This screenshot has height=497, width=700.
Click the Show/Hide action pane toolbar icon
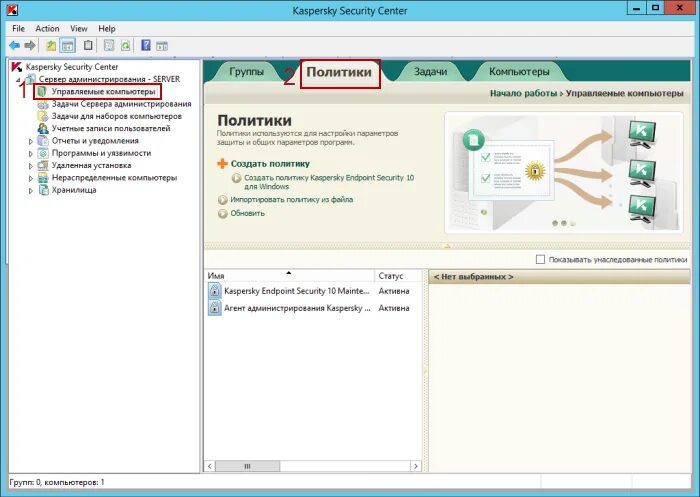click(162, 46)
